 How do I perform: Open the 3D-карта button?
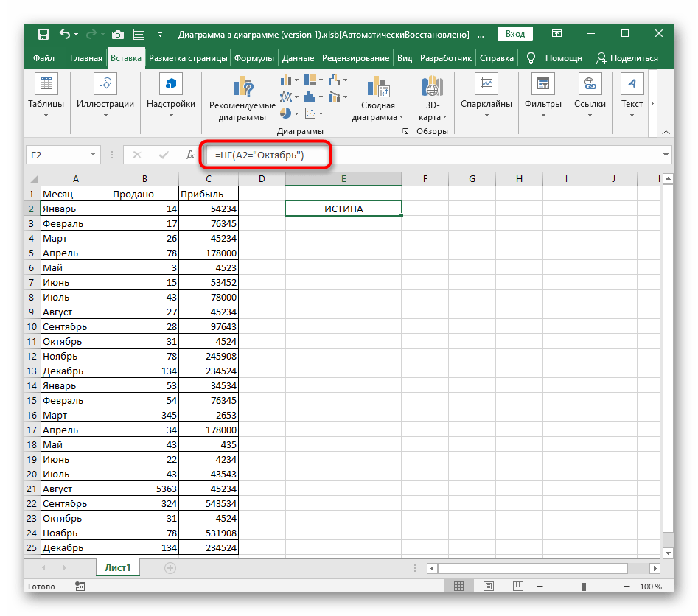pos(432,99)
